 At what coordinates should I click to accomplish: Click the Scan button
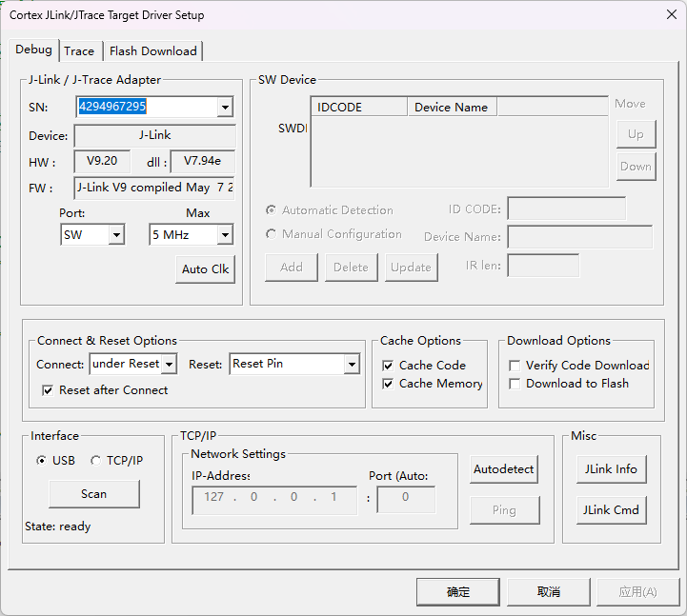click(x=94, y=494)
